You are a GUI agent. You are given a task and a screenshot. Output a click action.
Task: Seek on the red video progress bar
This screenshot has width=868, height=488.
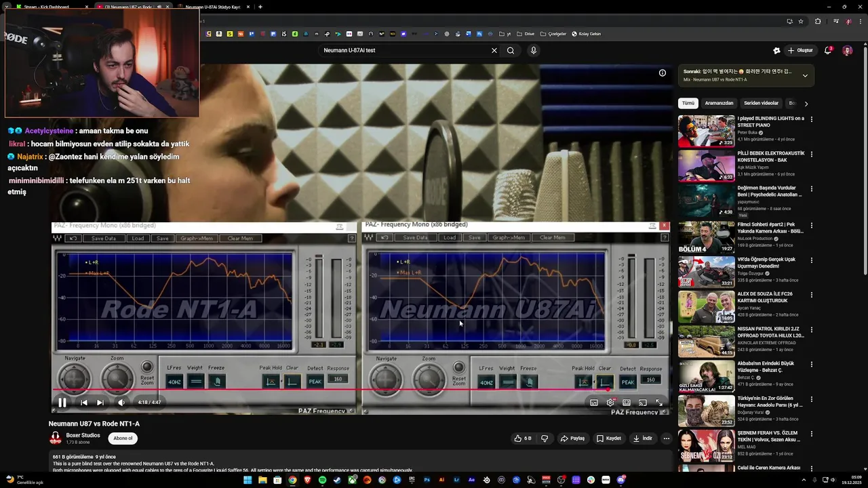click(x=361, y=390)
